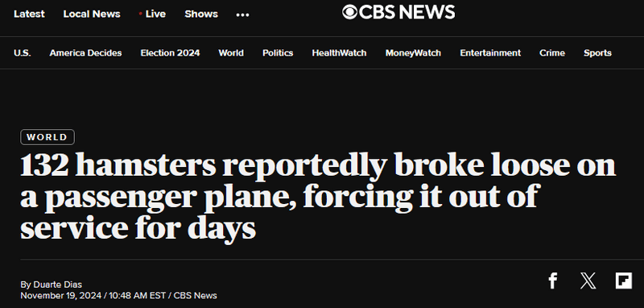Screen dimensions: 644x308
Task: Open Election 2024 section
Action: [x=170, y=53]
